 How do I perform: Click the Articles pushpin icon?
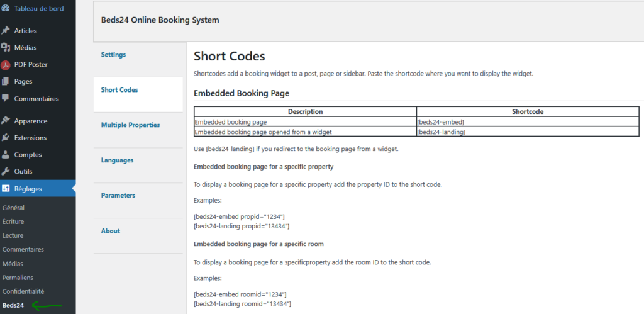pos(5,31)
